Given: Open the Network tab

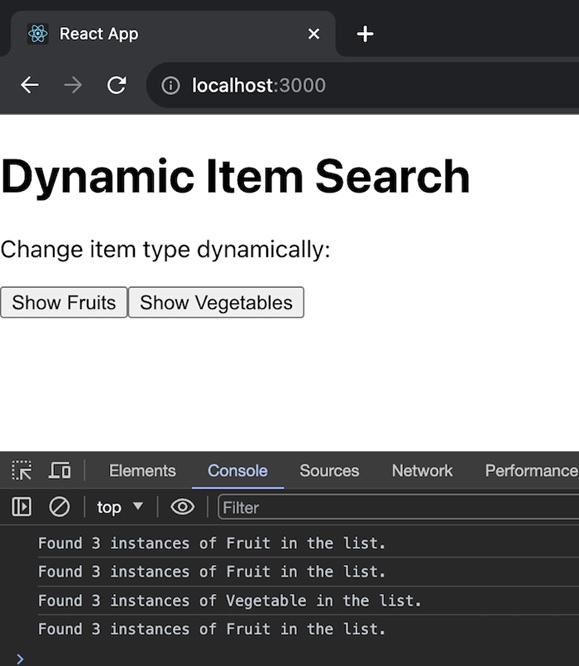Looking at the screenshot, I should pos(422,471).
